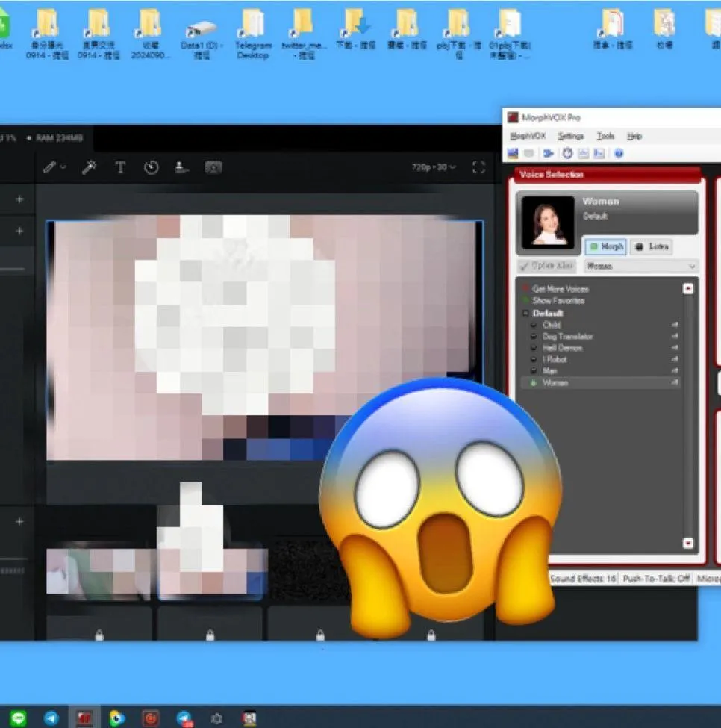
Task: Select the Man voice
Action: click(550, 371)
